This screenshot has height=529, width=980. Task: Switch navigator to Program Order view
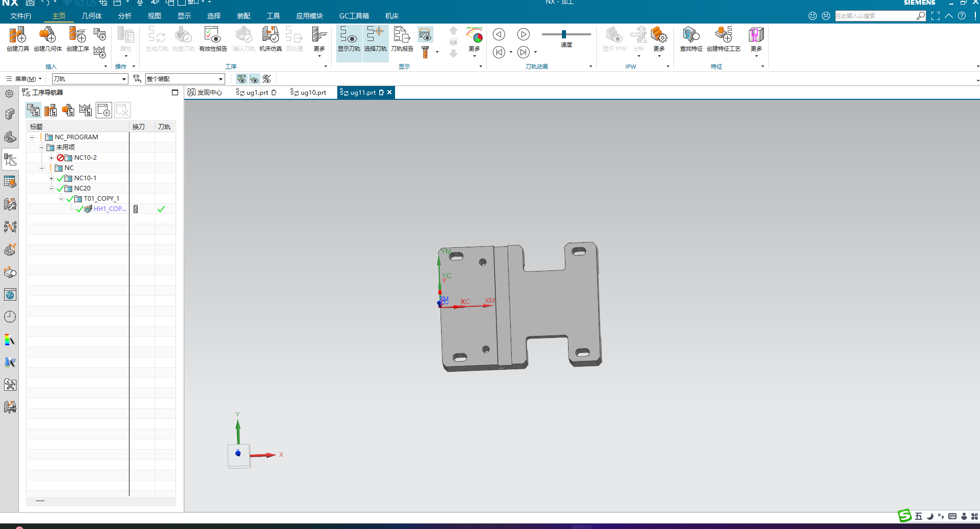click(x=34, y=110)
